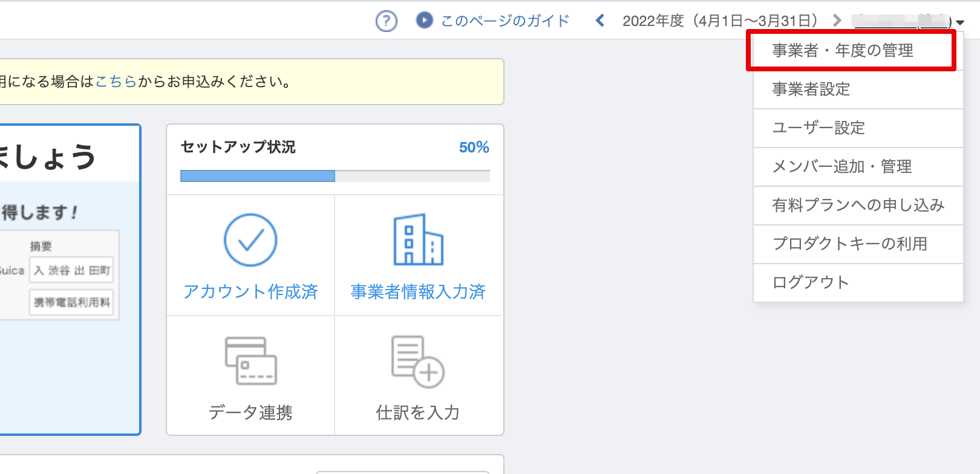Click the こちら link in notice
The height and width of the screenshot is (474, 980).
pos(116,82)
